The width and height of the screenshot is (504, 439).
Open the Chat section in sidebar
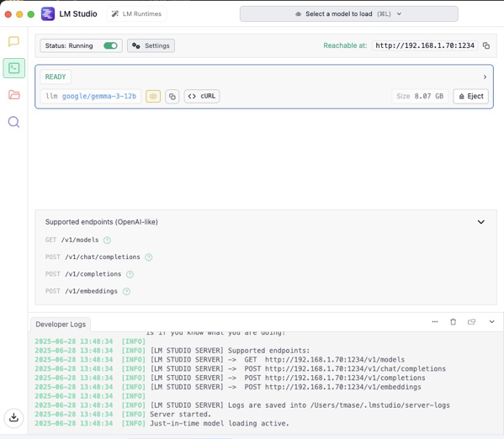13,41
